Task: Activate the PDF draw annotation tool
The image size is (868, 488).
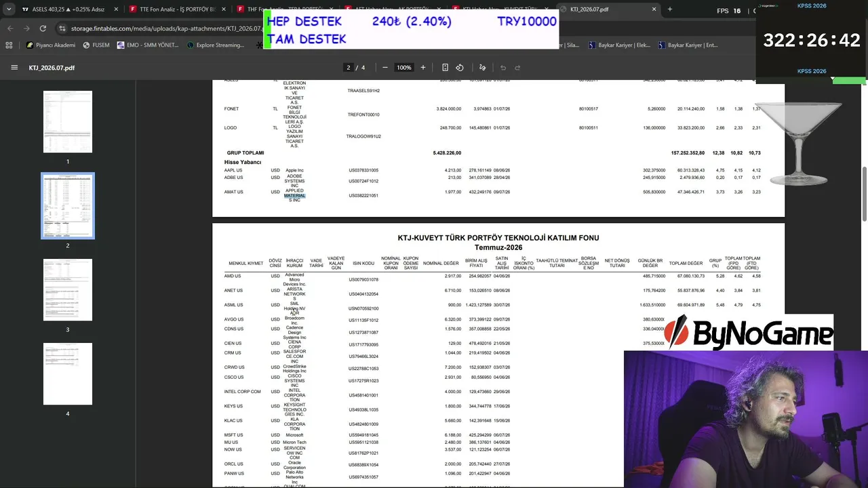Action: [483, 68]
